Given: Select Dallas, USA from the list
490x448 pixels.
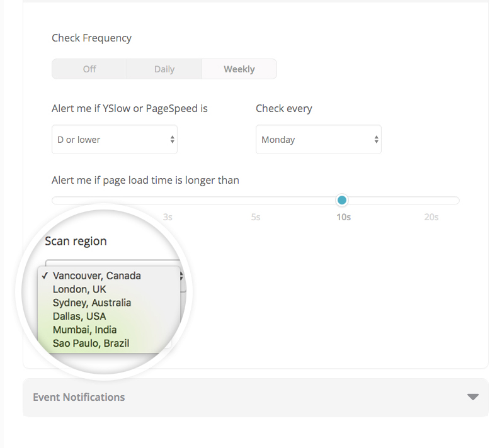Looking at the screenshot, I should coord(79,316).
